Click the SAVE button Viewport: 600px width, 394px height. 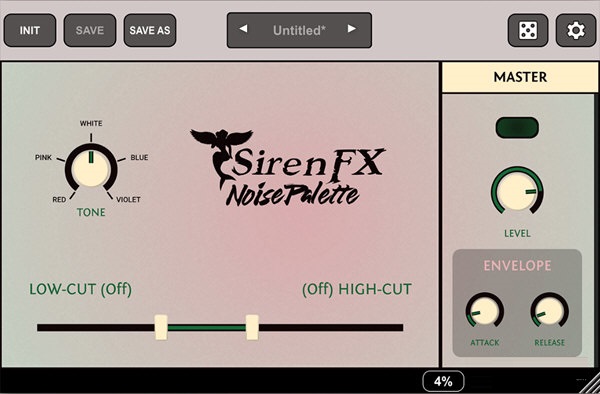click(x=90, y=31)
